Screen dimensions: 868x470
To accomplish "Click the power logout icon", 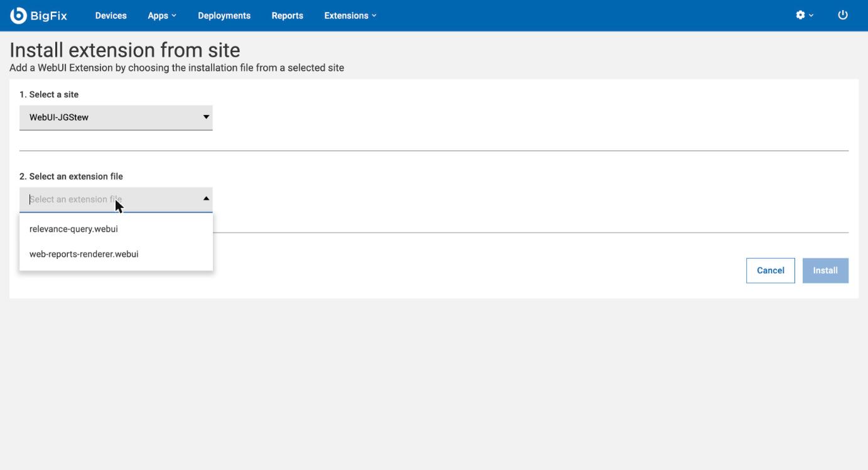I will [843, 15].
